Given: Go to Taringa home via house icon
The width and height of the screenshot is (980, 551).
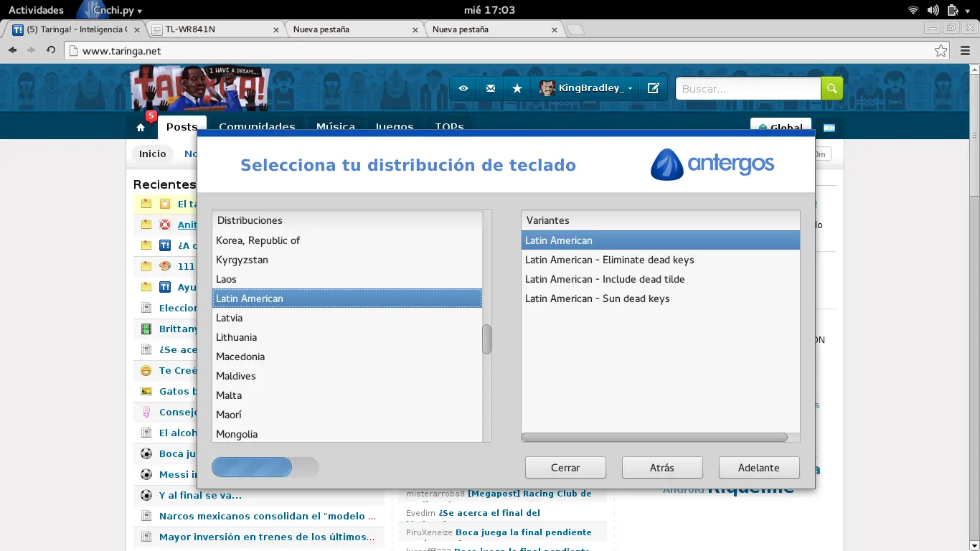Looking at the screenshot, I should [x=141, y=128].
